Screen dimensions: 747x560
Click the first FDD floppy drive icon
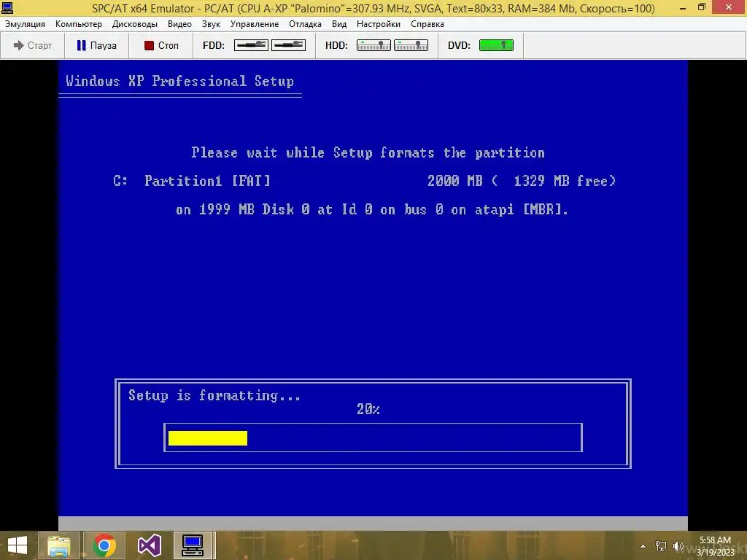click(251, 45)
